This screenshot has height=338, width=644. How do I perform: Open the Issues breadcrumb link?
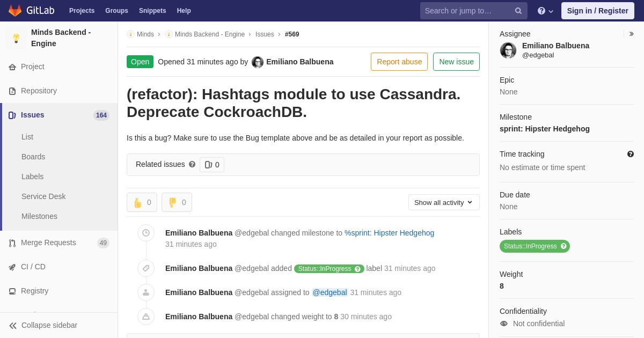pyautogui.click(x=265, y=34)
